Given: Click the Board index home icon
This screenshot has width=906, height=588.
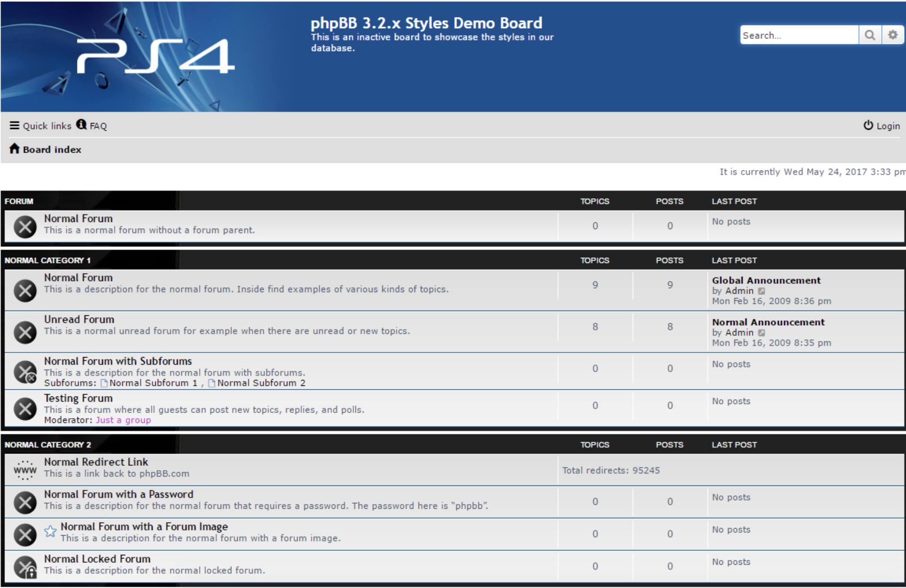Looking at the screenshot, I should (x=14, y=149).
